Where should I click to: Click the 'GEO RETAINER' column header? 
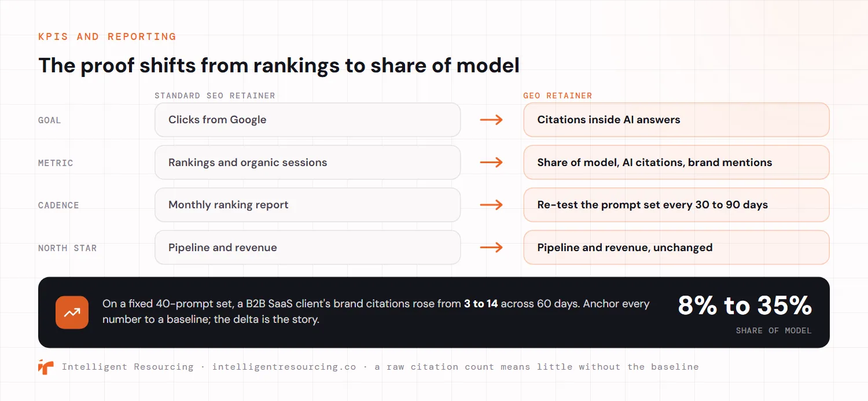(x=558, y=95)
